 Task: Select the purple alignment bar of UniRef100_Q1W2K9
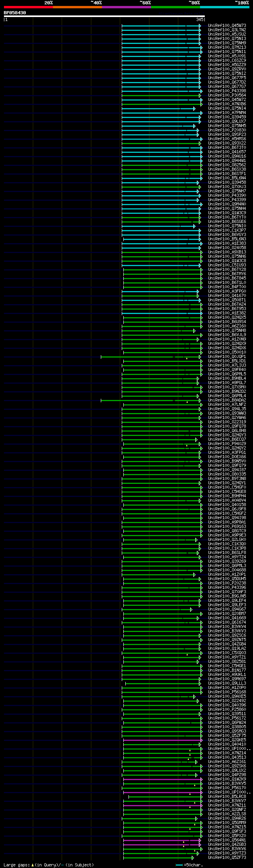(x=163, y=779)
